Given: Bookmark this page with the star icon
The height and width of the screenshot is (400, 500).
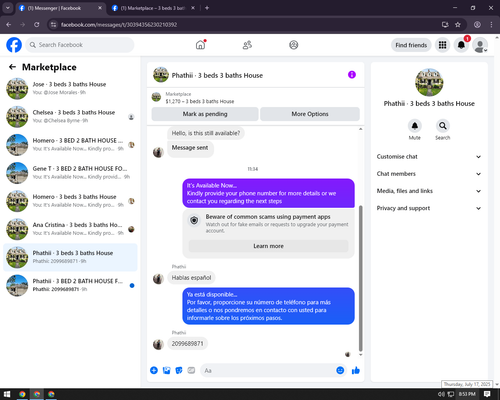Looking at the screenshot, I should [x=458, y=25].
